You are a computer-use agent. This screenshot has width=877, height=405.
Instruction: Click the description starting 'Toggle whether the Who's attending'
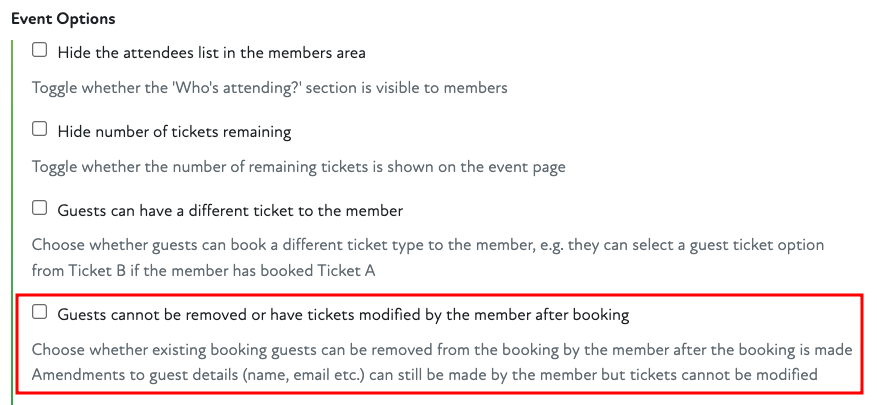coord(269,87)
